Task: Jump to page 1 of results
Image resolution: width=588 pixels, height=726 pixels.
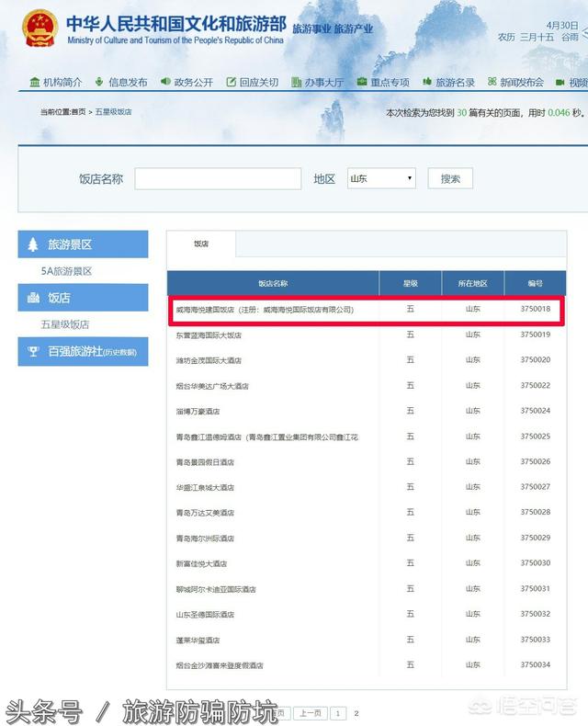Action: pyautogui.click(x=339, y=712)
